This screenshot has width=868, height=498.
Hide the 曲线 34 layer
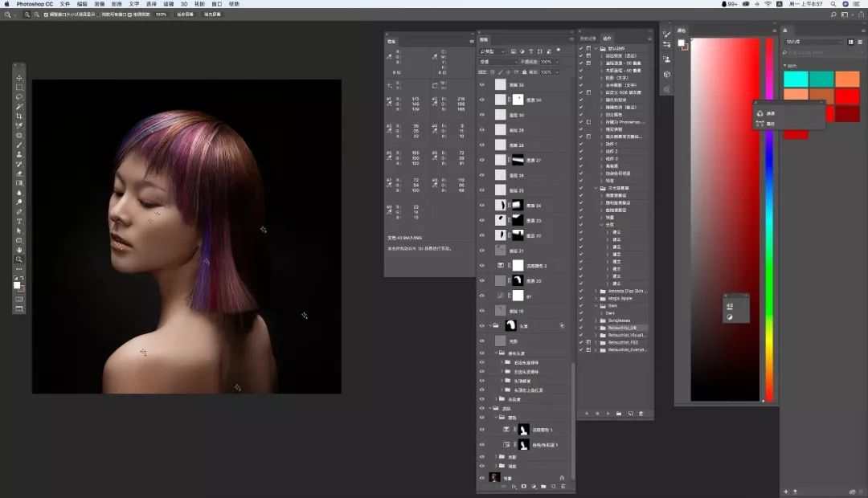(x=481, y=100)
